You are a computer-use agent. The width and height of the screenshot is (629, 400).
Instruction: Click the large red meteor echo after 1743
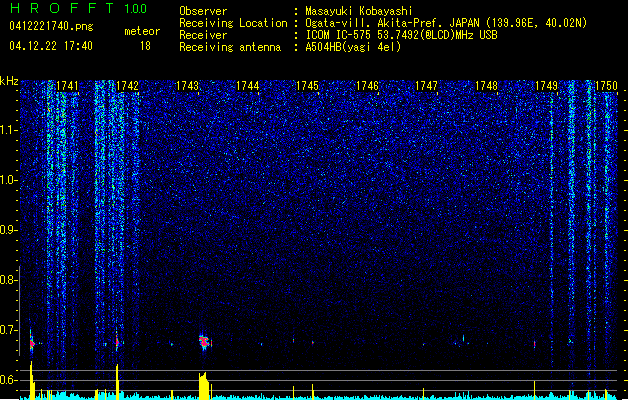coord(205,342)
